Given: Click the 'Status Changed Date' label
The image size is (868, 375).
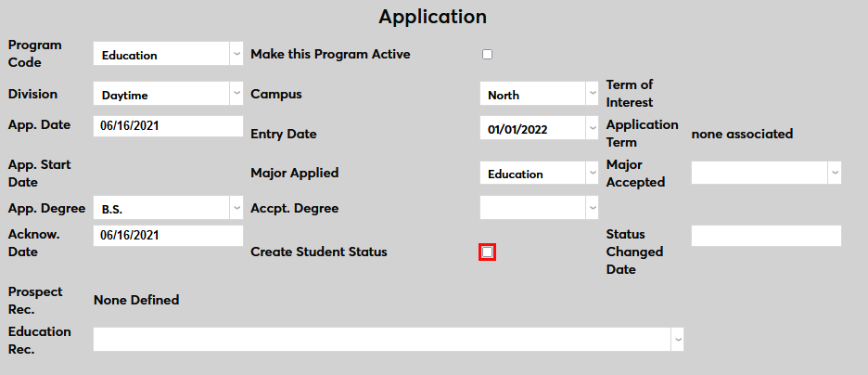Looking at the screenshot, I should [634, 252].
